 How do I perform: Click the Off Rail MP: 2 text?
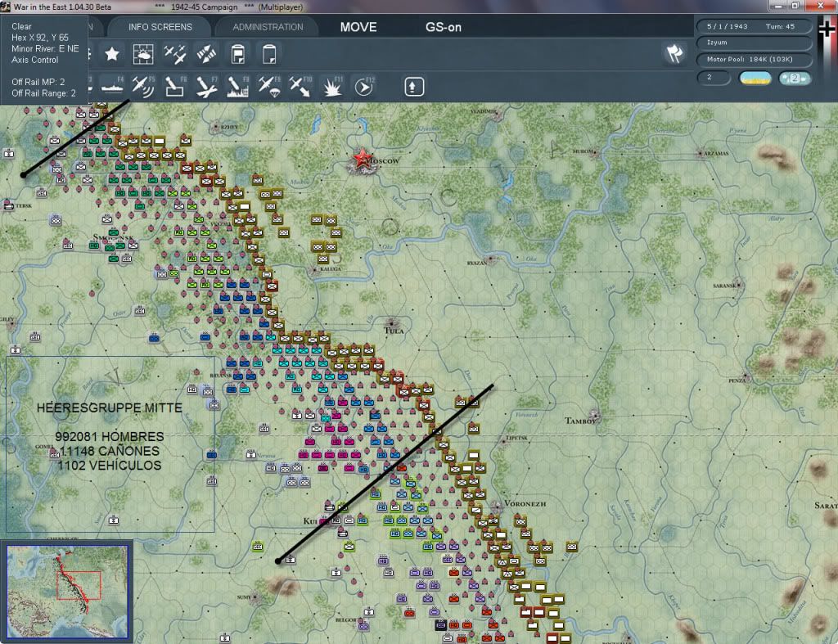click(x=38, y=82)
